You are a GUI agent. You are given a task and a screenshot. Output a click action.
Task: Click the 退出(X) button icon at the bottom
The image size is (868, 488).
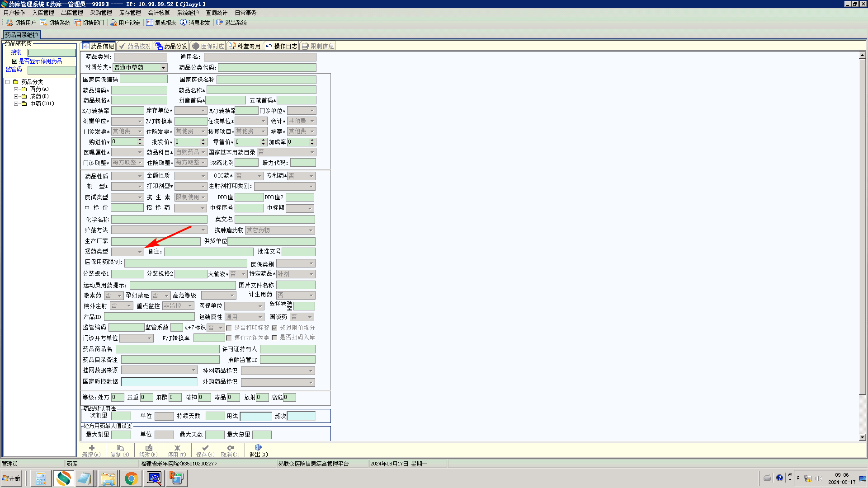pos(259,448)
